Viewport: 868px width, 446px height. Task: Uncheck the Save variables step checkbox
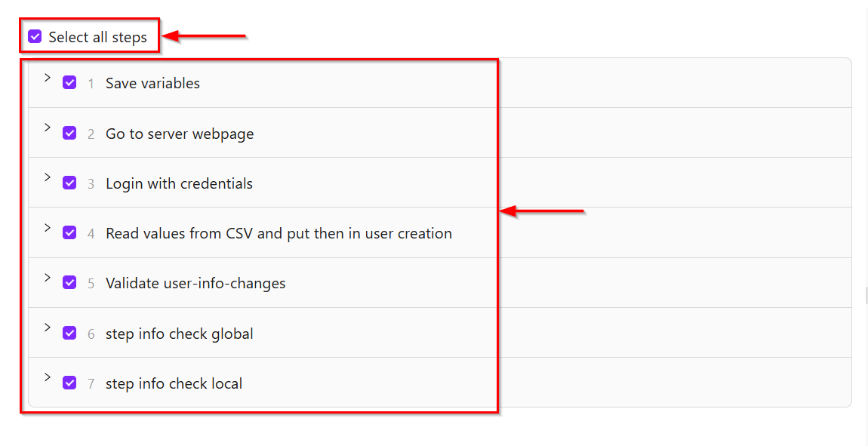pos(69,82)
